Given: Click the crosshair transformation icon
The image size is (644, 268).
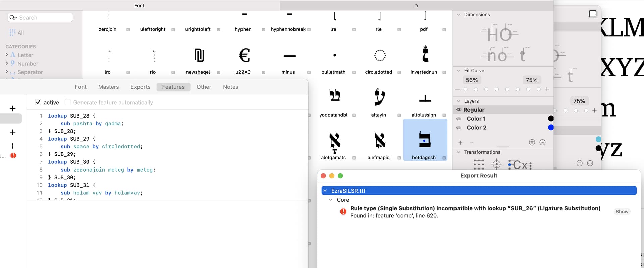Looking at the screenshot, I should pos(496,164).
